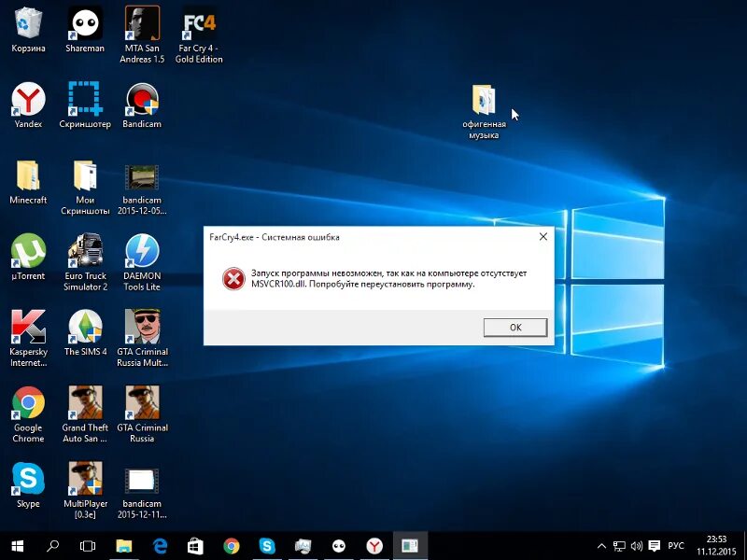
Task: Open taskbar search magnifier
Action: click(x=52, y=546)
